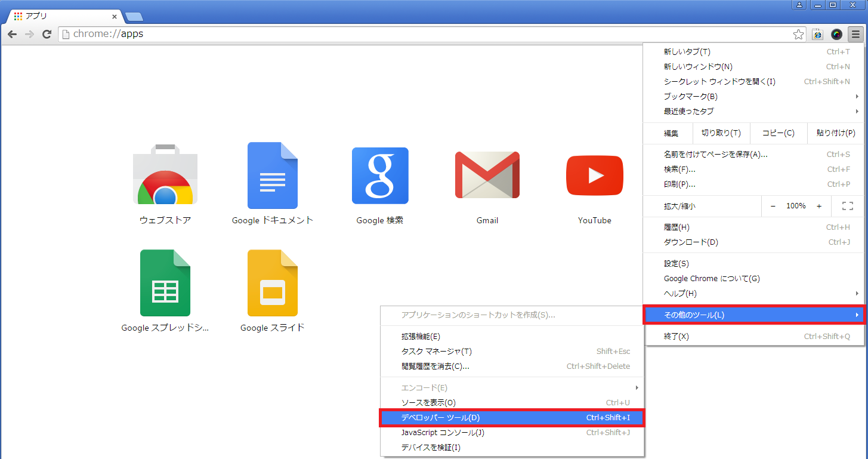Click the round camera-lens extension icon
Screen dimensions: 868x459
(837, 34)
